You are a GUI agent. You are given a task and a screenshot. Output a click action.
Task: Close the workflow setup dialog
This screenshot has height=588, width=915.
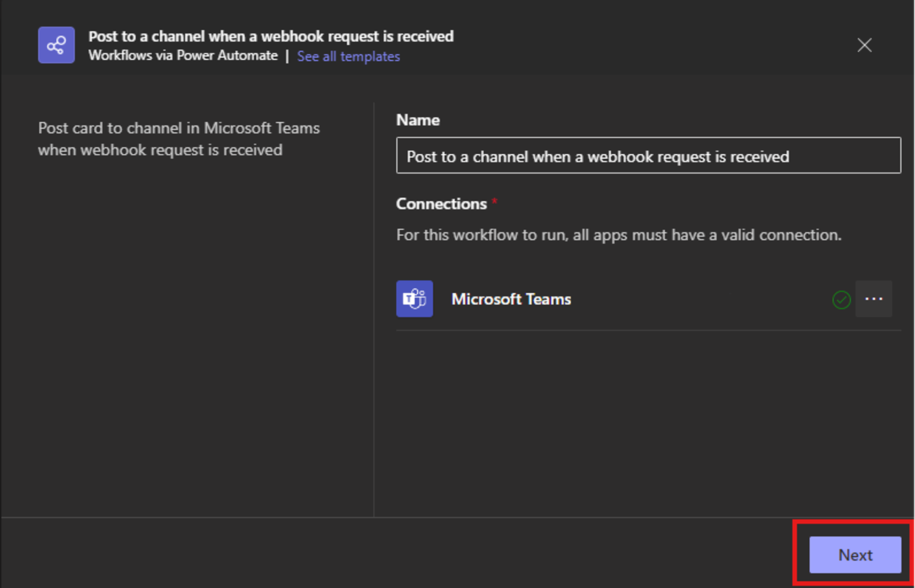[864, 45]
